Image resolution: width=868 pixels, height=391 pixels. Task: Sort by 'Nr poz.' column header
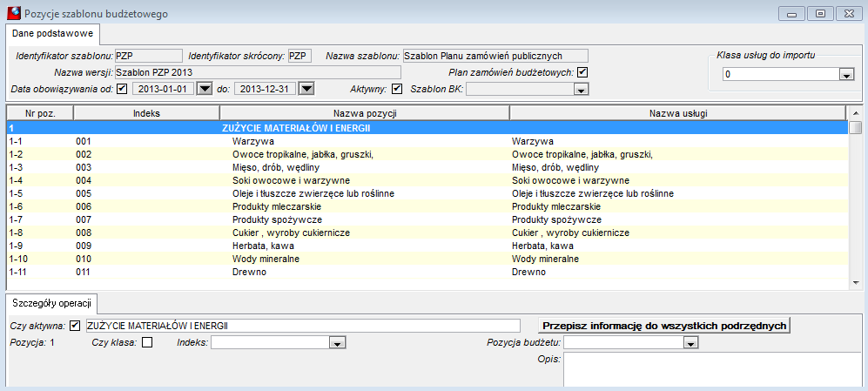40,113
